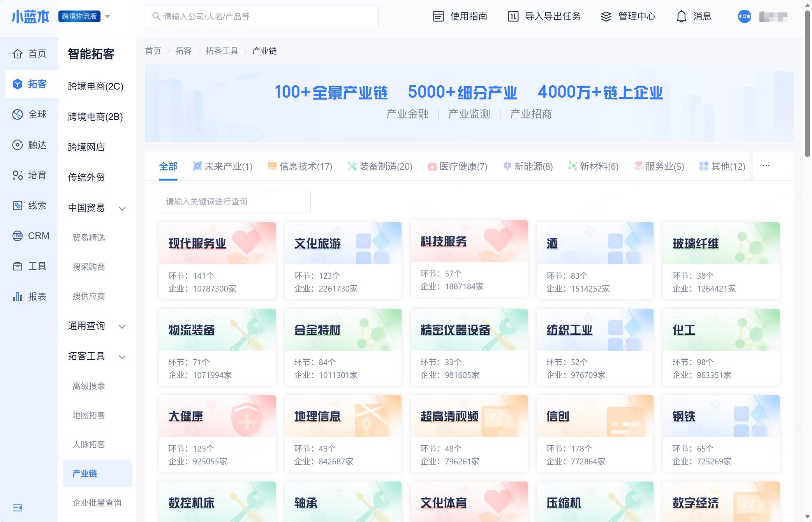The height and width of the screenshot is (522, 812).
Task: Go to 拓客工具 in breadcrumb
Action: 222,51
